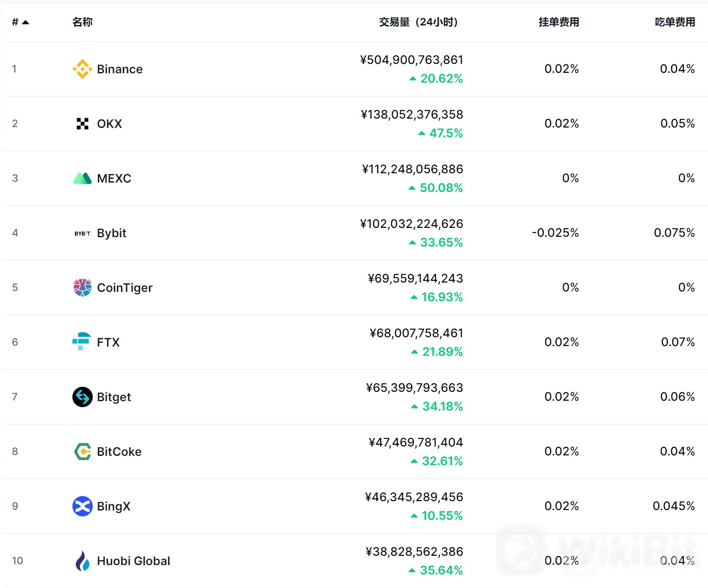Sort by 交易量 (24小时) column header
This screenshot has height=588, width=708.
pyautogui.click(x=418, y=22)
